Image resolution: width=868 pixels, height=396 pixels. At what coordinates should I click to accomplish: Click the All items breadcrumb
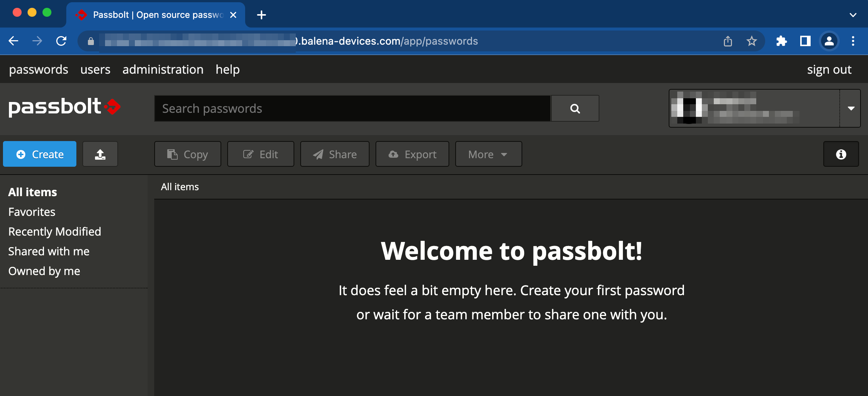[x=180, y=187]
